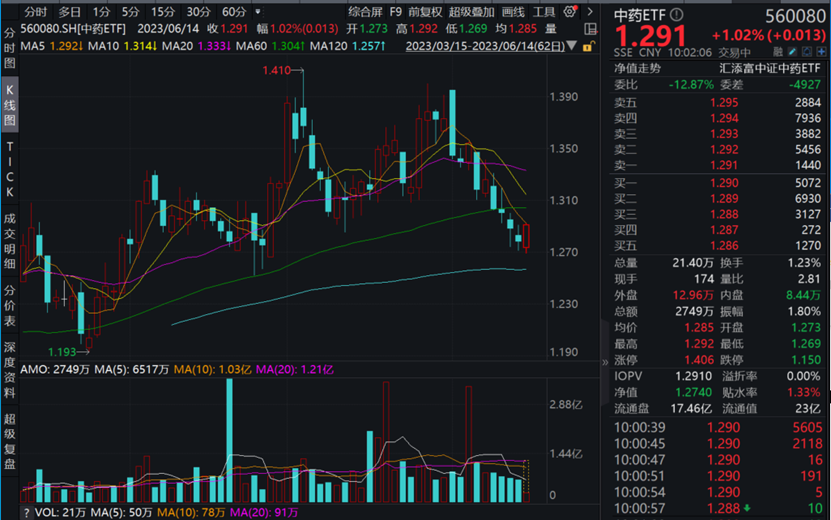Click the bell alert icon in quote header

(807, 52)
